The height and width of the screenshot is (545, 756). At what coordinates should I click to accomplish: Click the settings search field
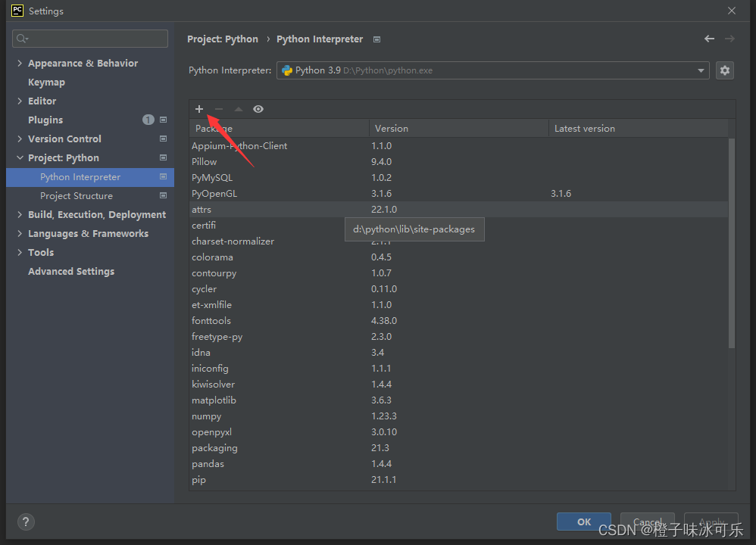(90, 39)
